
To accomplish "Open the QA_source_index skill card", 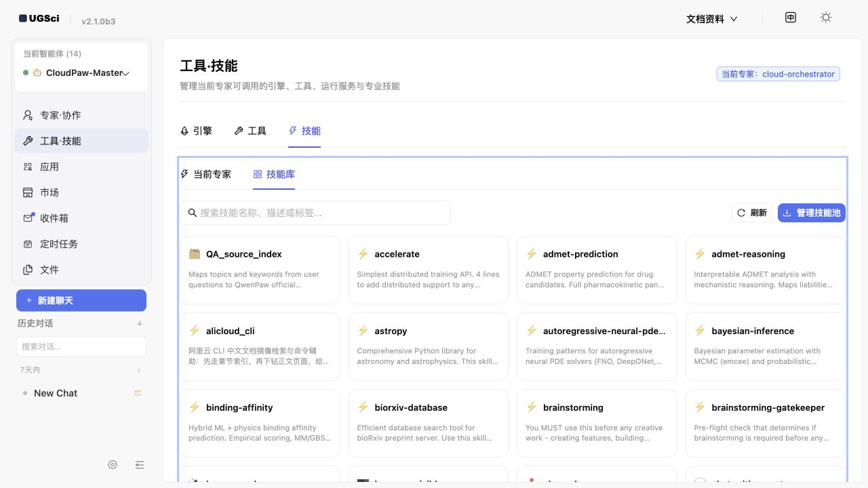I will 260,270.
